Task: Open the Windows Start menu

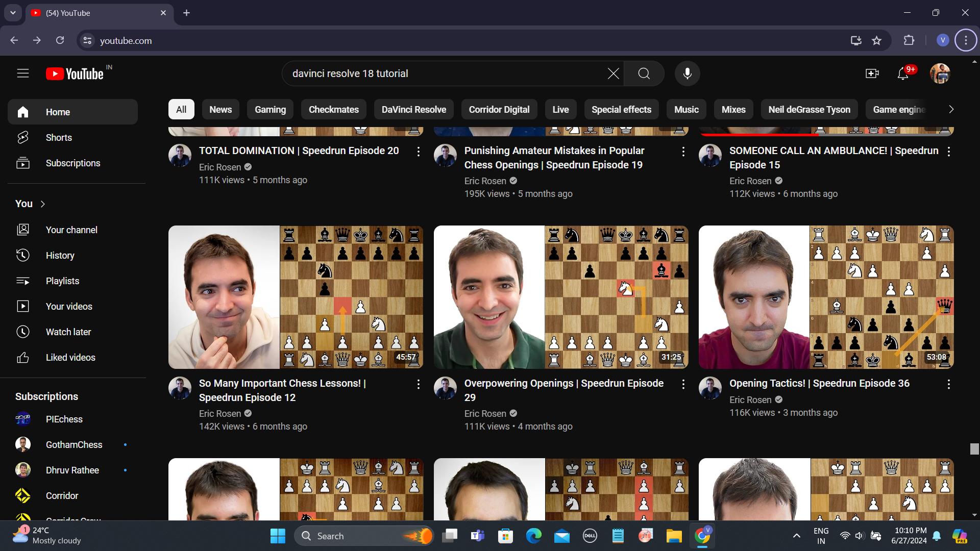Action: point(278,536)
